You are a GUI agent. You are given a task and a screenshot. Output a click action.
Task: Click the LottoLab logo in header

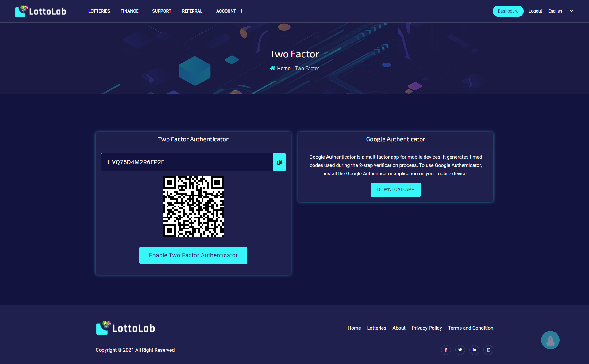coord(40,11)
